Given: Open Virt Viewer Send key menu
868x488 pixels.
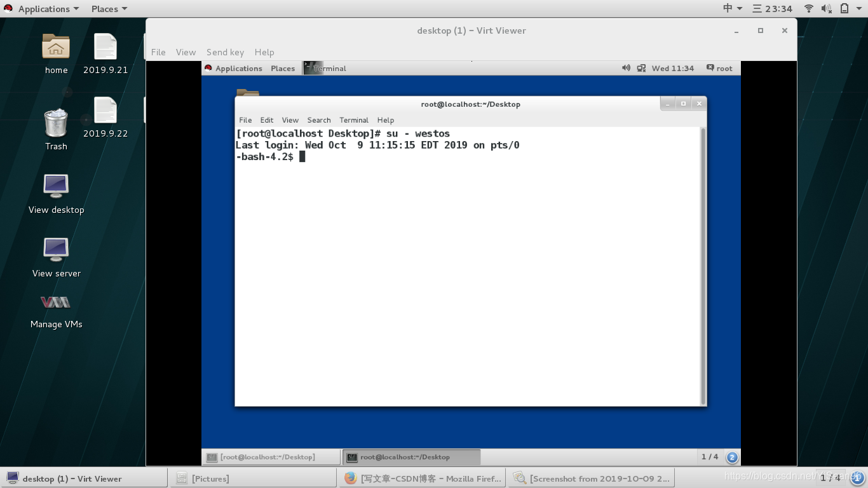Looking at the screenshot, I should [x=225, y=52].
